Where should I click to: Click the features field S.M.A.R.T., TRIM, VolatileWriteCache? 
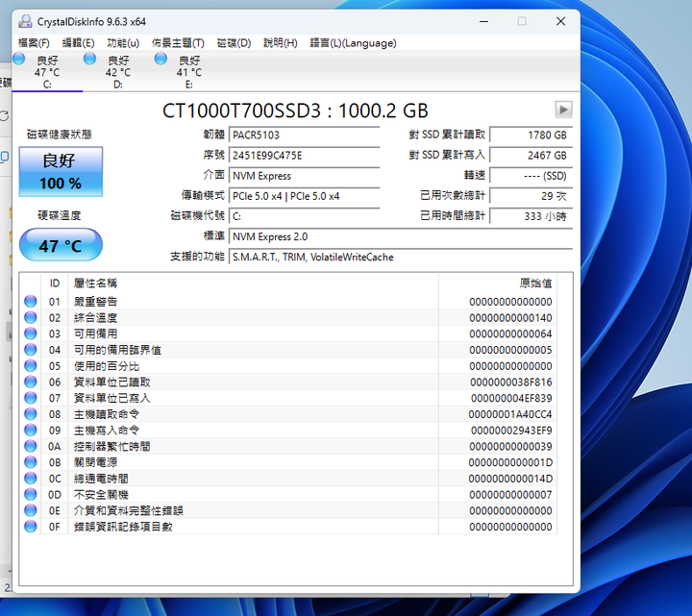(x=400, y=257)
